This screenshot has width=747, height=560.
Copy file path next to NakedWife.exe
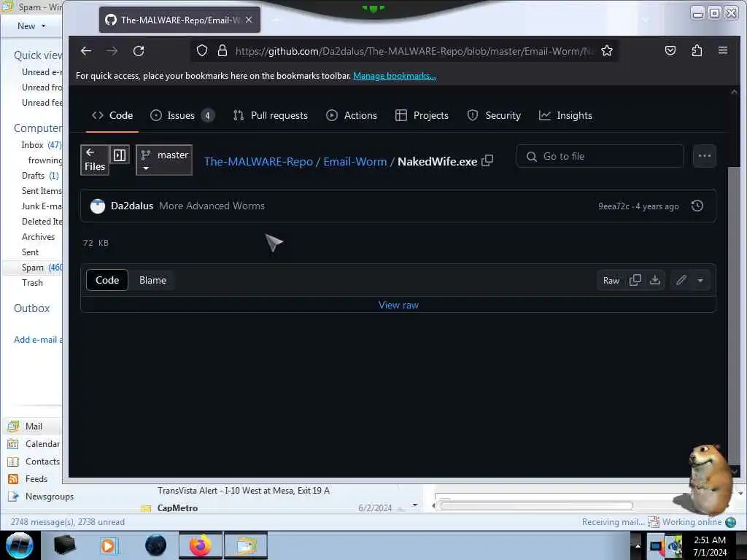tap(487, 161)
